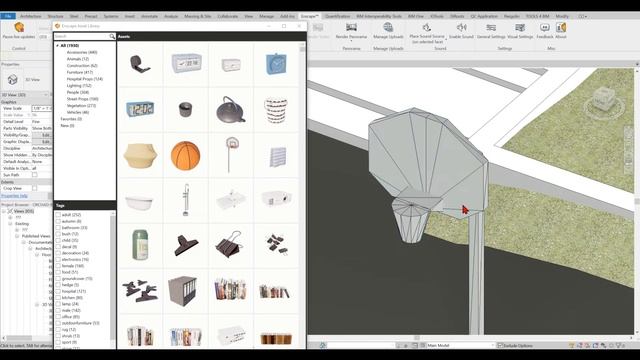Toggle the Crop View checkbox
640x360 pixels.
(35, 188)
